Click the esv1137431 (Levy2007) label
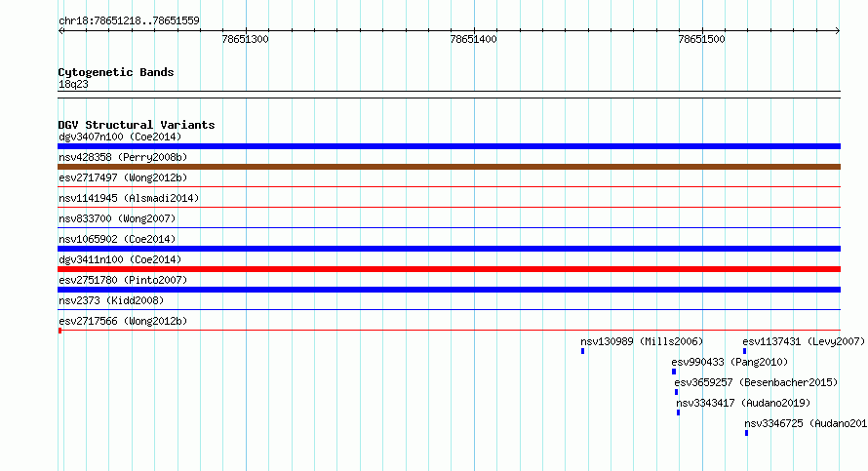 point(804,341)
